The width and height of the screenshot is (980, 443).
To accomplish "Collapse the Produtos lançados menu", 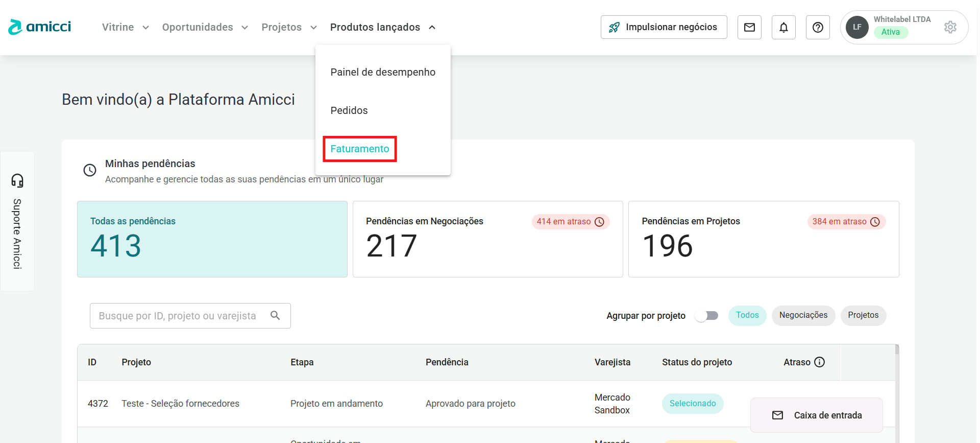I will [x=382, y=27].
